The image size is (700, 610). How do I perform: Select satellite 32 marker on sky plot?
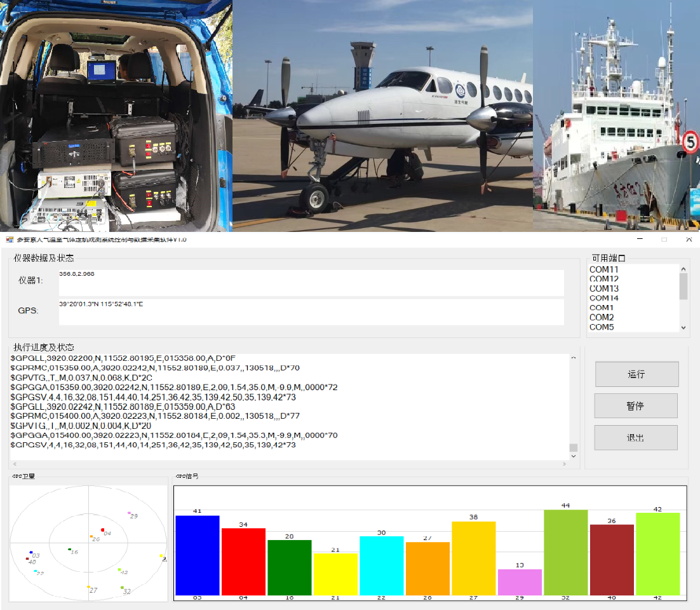122,588
